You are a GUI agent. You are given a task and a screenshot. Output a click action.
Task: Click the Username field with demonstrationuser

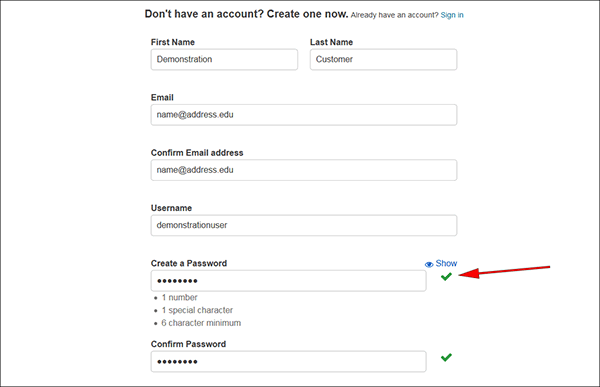(304, 225)
